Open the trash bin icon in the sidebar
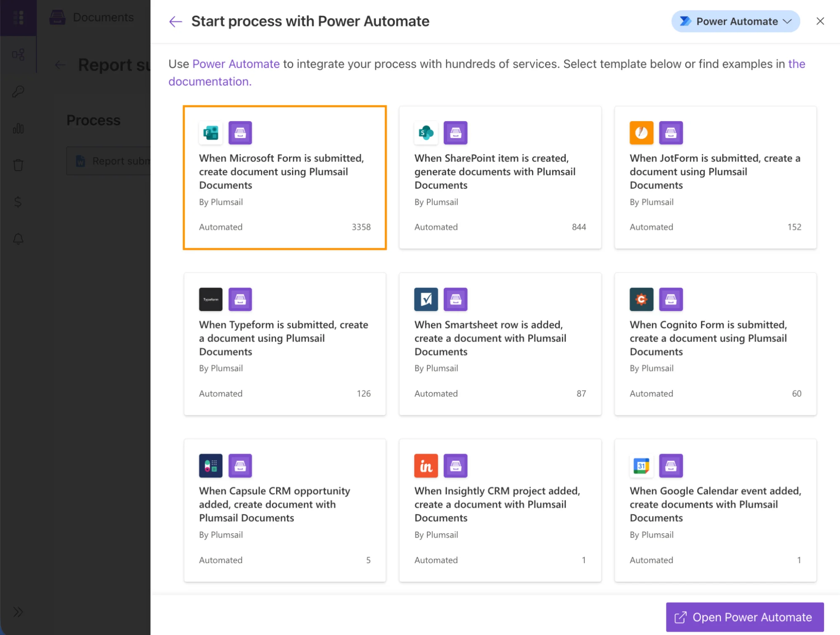Screen dimensions: 840x635 pyautogui.click(x=18, y=165)
